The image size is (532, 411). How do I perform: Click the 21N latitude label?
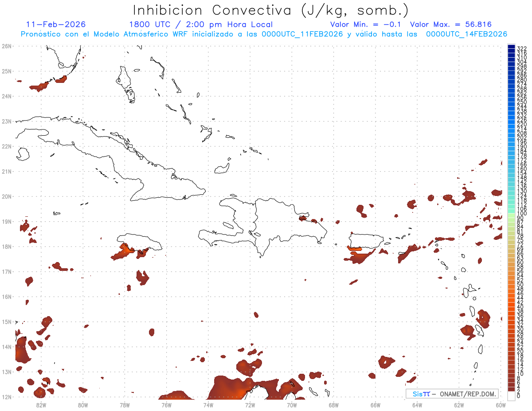[x=6, y=171]
